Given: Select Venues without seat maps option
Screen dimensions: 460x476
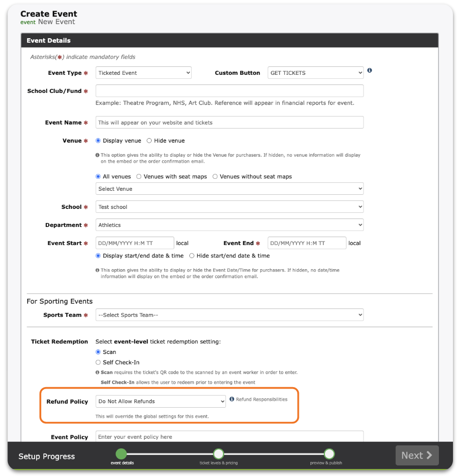Looking at the screenshot, I should tap(215, 177).
